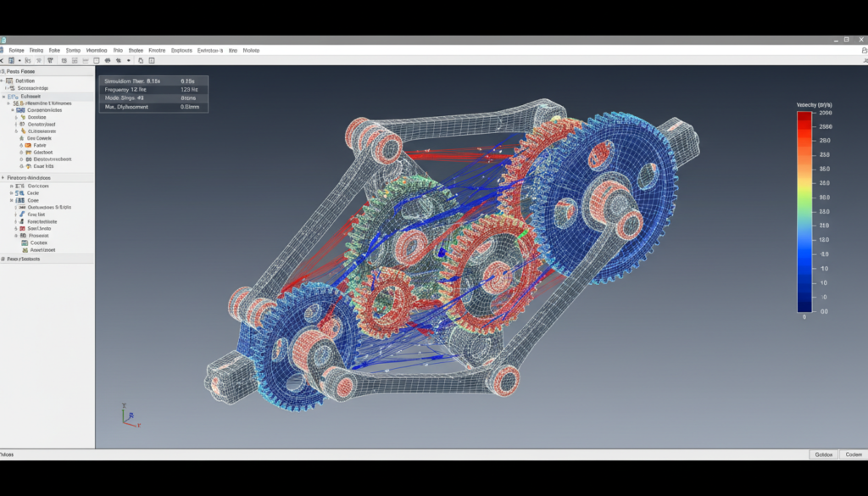Open the Shotee menu
The height and width of the screenshot is (496, 868).
click(x=136, y=50)
